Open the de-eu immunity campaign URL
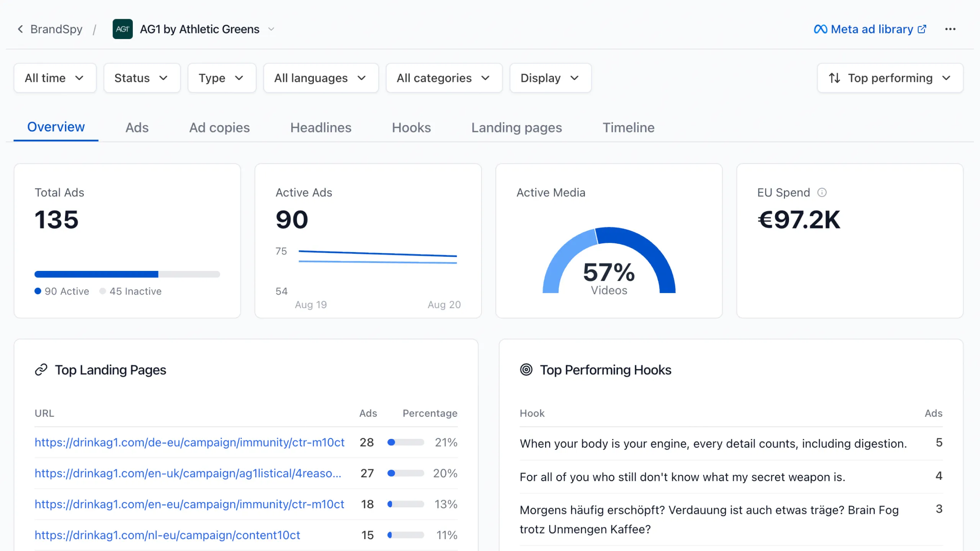Viewport: 980px width, 551px height. [x=189, y=442]
